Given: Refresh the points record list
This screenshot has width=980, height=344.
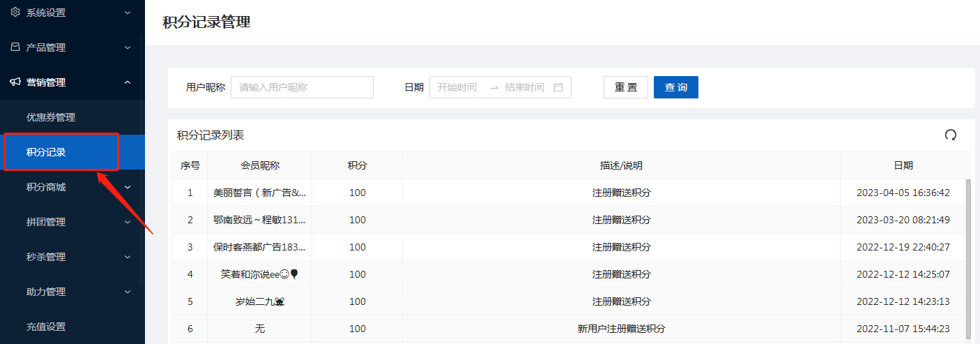Looking at the screenshot, I should tap(950, 135).
